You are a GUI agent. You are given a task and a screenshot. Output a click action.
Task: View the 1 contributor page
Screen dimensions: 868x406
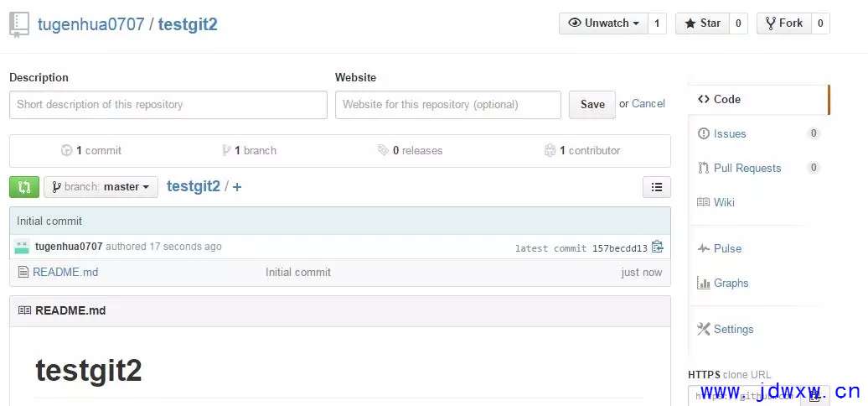point(582,151)
